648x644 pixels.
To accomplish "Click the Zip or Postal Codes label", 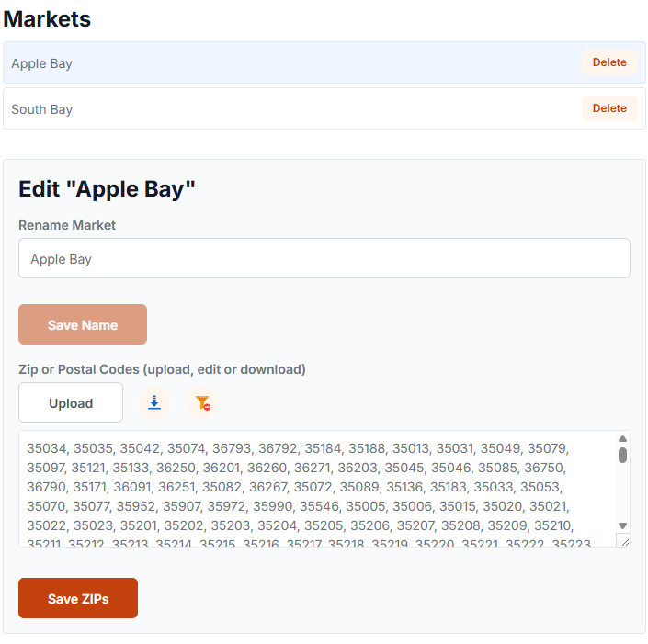I will (162, 369).
